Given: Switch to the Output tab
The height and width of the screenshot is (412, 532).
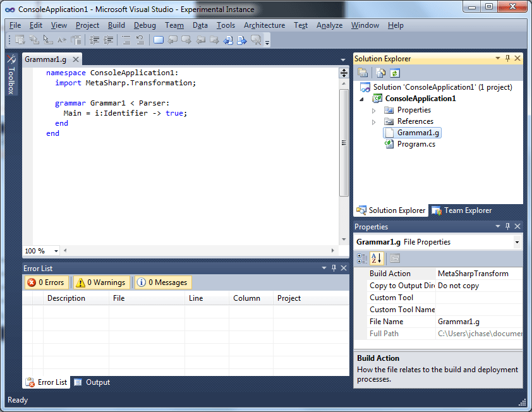Looking at the screenshot, I should click(92, 382).
